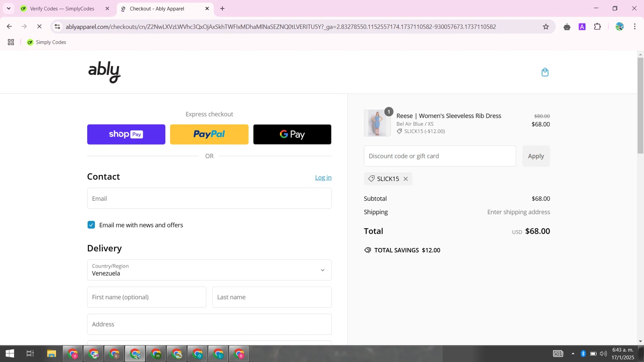Viewport: 644px width, 362px height.
Task: Open Task View on the taskbar
Action: pyautogui.click(x=30, y=354)
